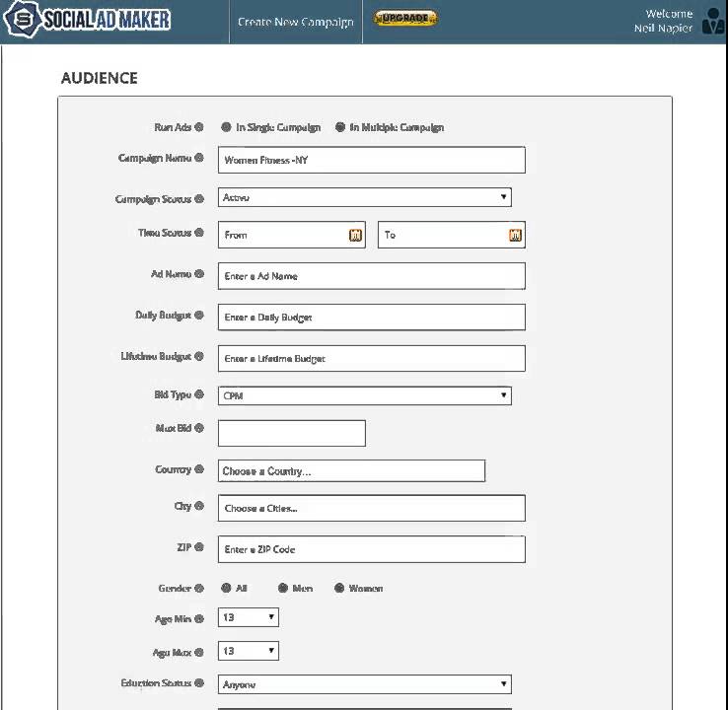Click the To date field

(452, 235)
